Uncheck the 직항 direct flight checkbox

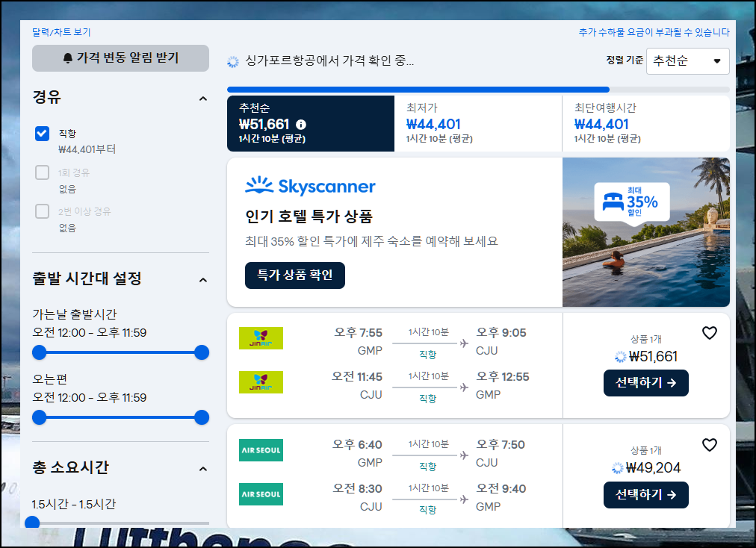(x=43, y=134)
